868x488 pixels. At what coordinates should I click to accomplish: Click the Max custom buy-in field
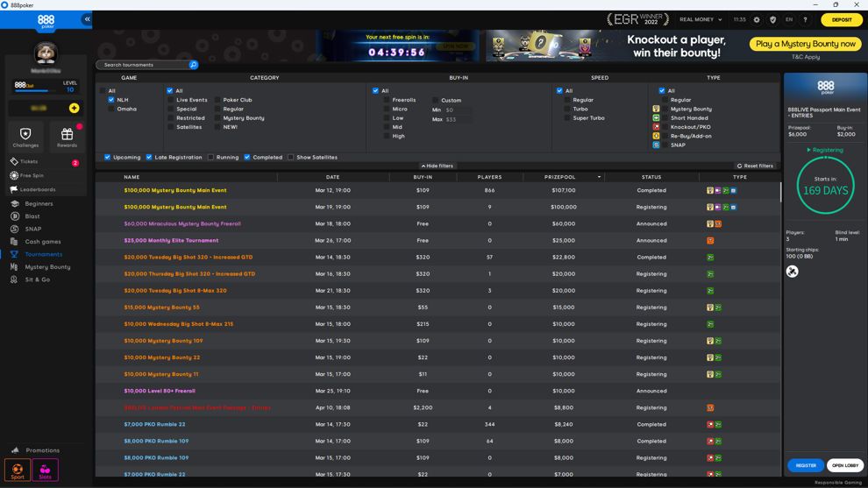[458, 119]
